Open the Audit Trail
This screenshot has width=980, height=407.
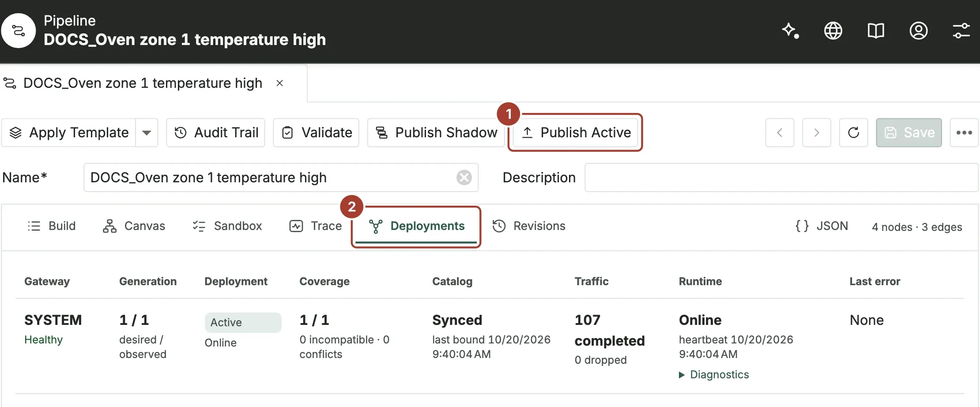[215, 132]
